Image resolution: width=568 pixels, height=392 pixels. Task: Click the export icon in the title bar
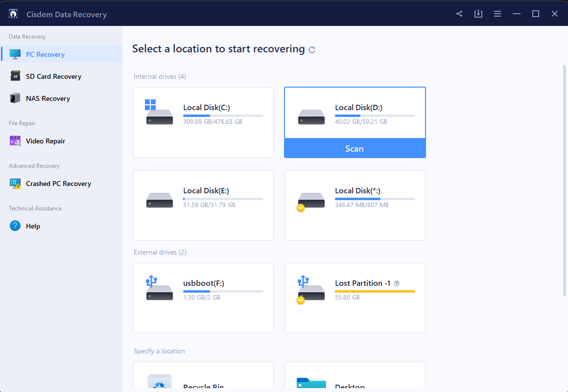click(478, 14)
